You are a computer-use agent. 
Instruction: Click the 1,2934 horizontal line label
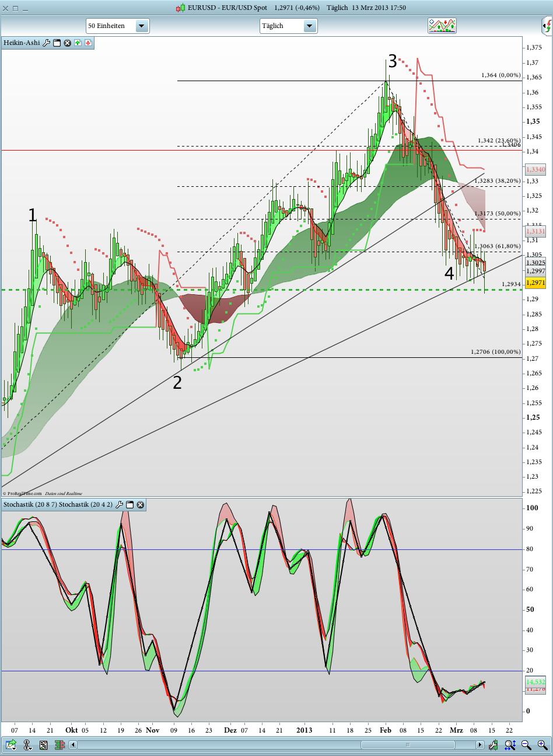tap(511, 284)
